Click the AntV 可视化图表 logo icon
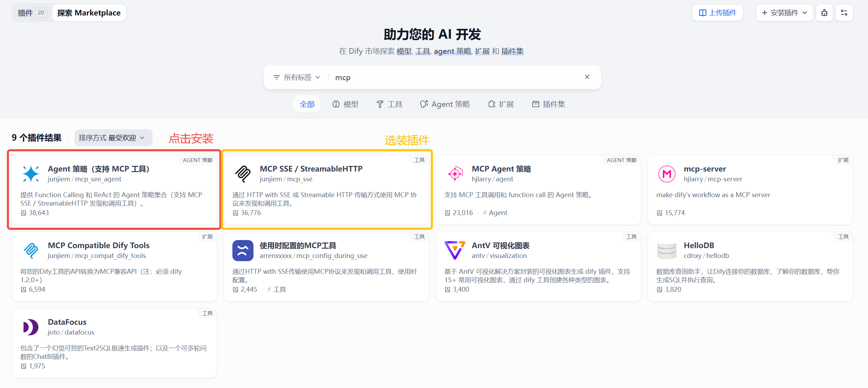This screenshot has height=388, width=868. (454, 250)
